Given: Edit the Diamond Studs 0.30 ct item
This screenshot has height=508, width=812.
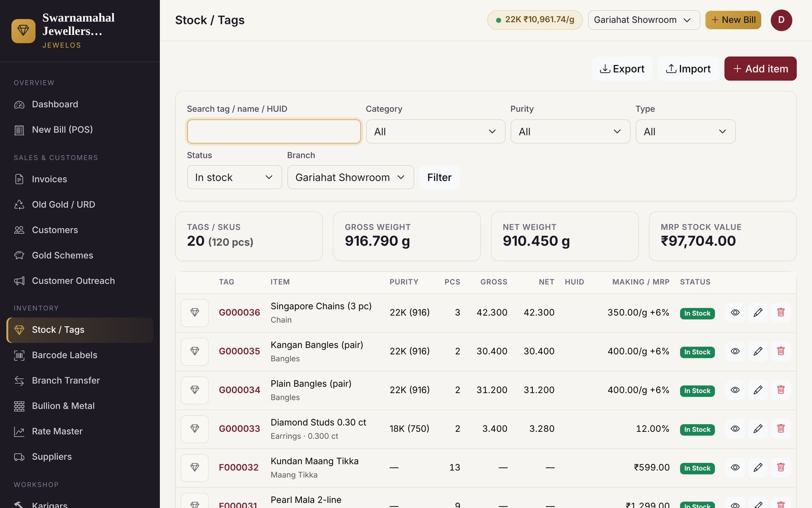Looking at the screenshot, I should click(758, 429).
